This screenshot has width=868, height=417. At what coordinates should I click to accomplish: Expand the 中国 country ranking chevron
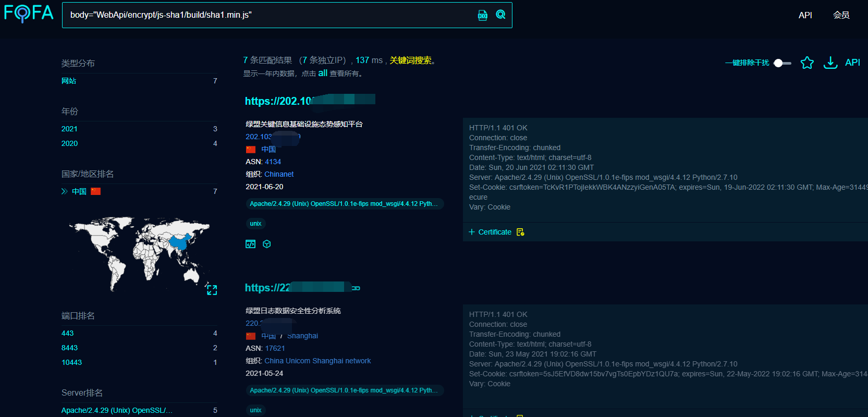(x=65, y=191)
